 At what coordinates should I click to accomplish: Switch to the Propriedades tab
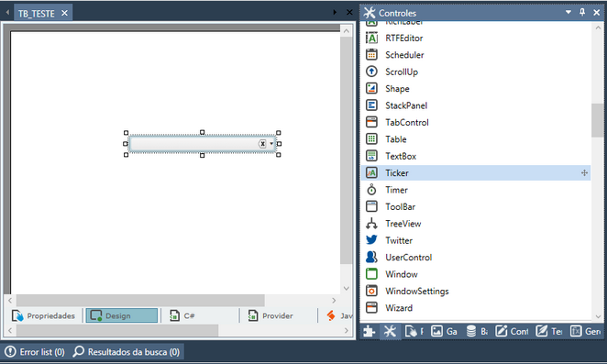click(x=43, y=315)
